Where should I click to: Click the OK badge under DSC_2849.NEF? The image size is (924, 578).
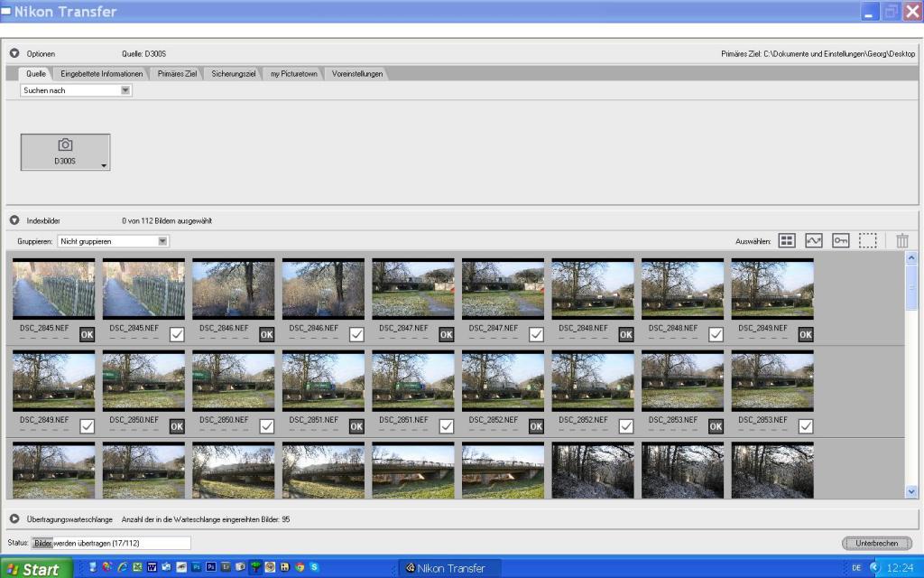[x=806, y=334]
